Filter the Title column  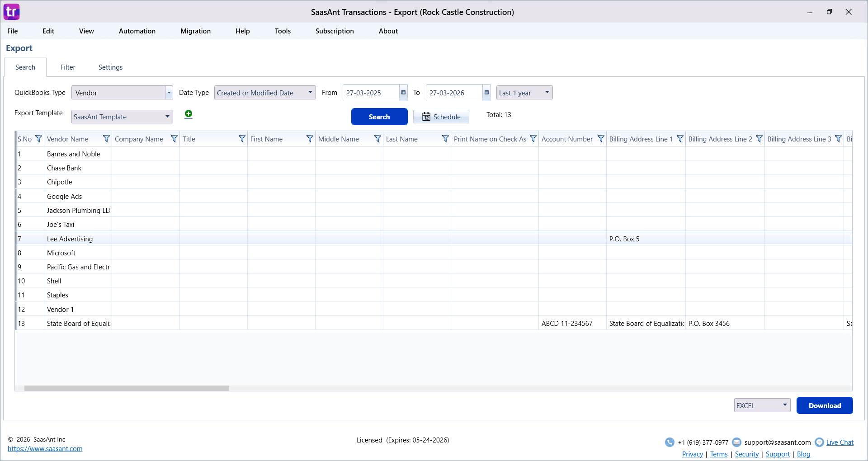242,139
